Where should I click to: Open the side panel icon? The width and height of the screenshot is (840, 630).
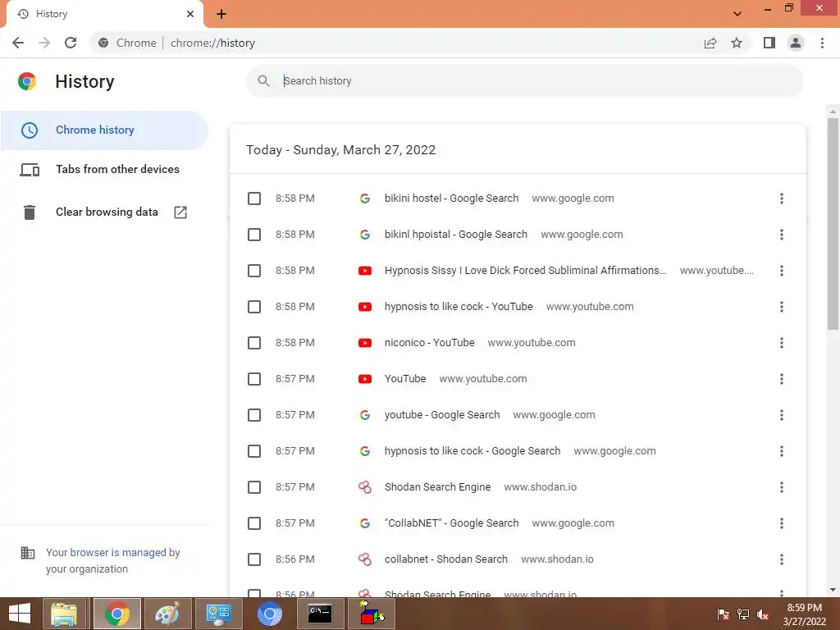click(769, 43)
